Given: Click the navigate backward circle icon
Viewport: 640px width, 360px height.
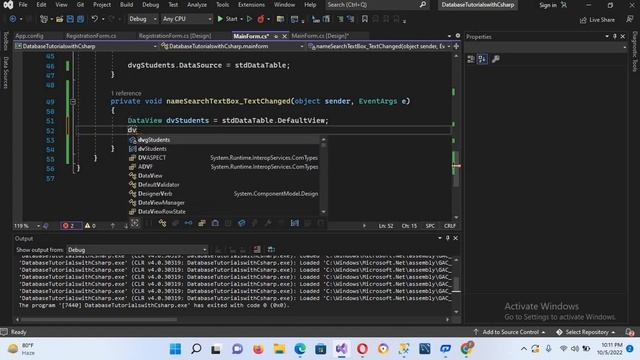Looking at the screenshot, I should [13, 19].
